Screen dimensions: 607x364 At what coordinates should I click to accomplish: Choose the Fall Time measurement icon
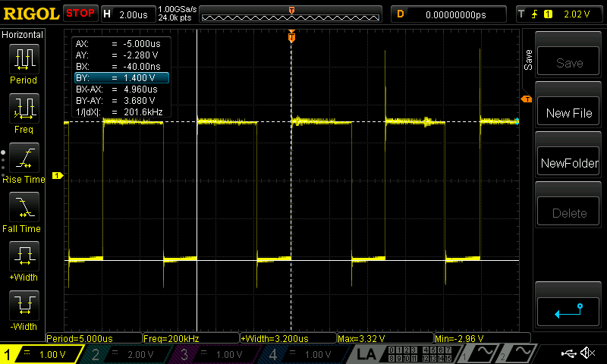point(23,210)
